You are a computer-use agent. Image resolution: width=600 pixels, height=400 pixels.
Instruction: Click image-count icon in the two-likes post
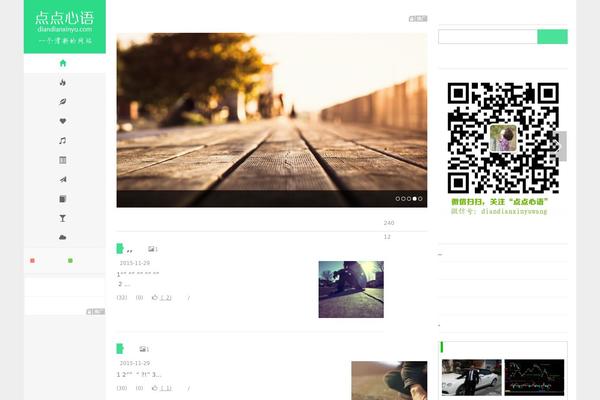[153, 249]
